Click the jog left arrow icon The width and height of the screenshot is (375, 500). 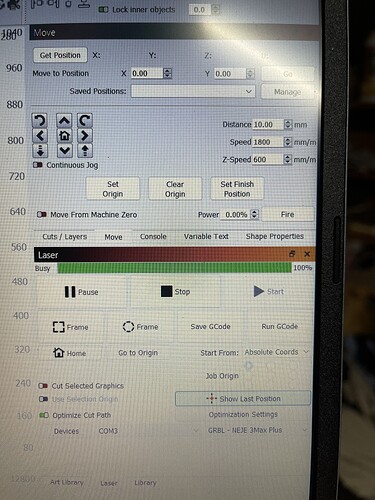tap(40, 136)
